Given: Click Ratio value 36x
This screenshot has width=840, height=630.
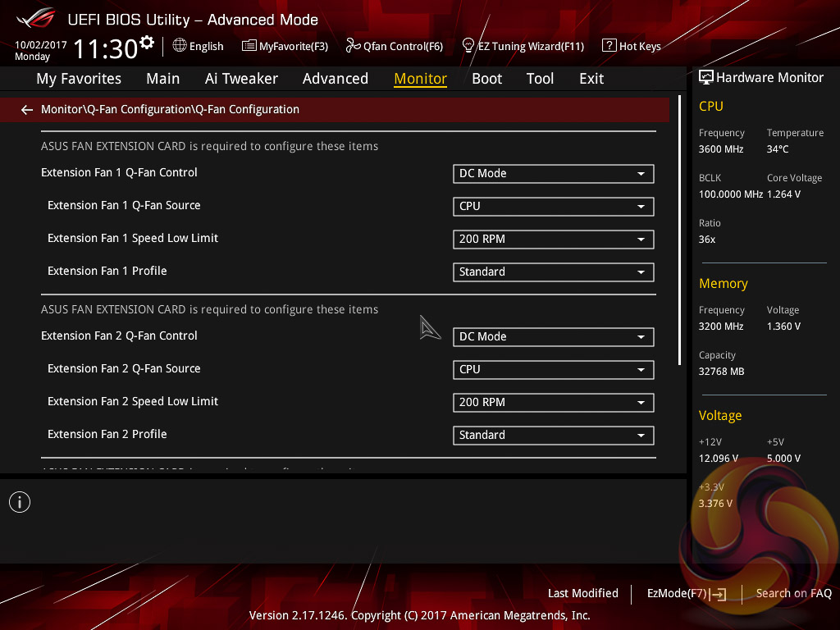Looking at the screenshot, I should click(x=707, y=239).
